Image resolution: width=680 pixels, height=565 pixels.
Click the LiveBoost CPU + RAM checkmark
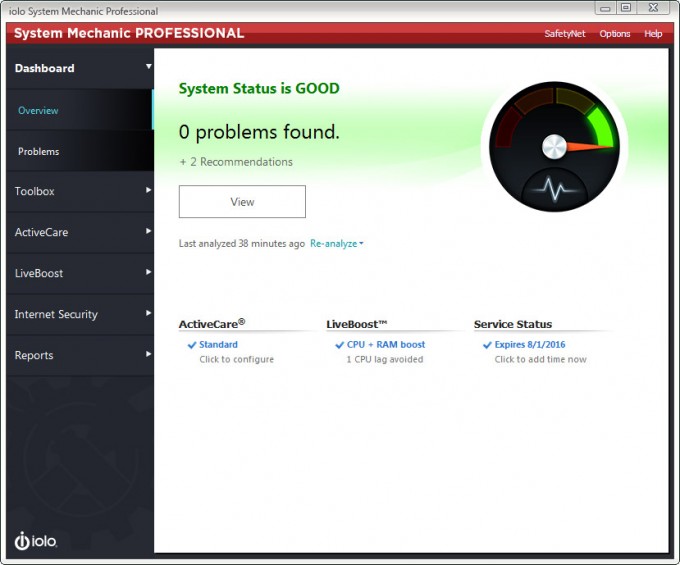click(340, 345)
